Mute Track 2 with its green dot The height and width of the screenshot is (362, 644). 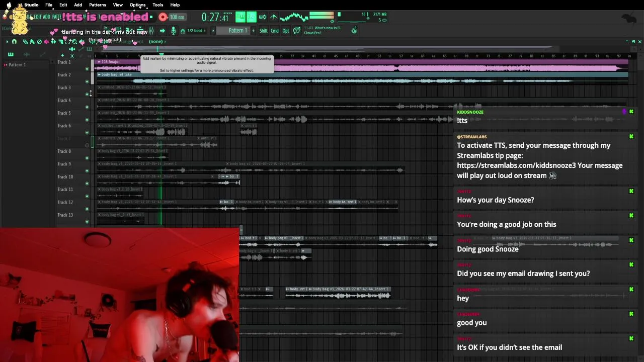tap(87, 81)
